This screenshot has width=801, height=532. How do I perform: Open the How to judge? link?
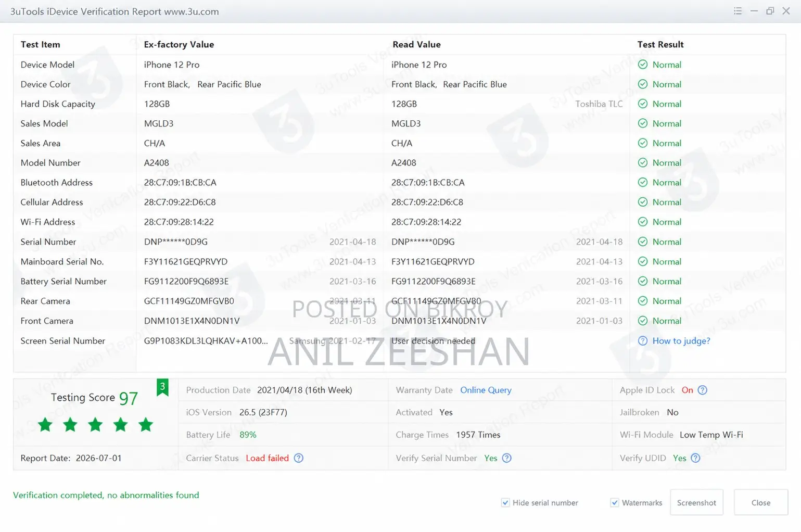pos(681,341)
